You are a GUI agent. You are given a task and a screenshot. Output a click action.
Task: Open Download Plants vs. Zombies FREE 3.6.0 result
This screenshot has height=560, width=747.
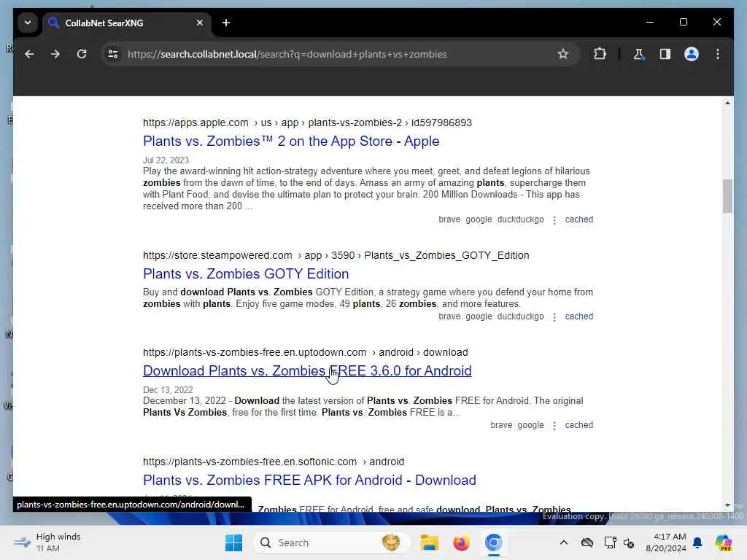(x=307, y=371)
